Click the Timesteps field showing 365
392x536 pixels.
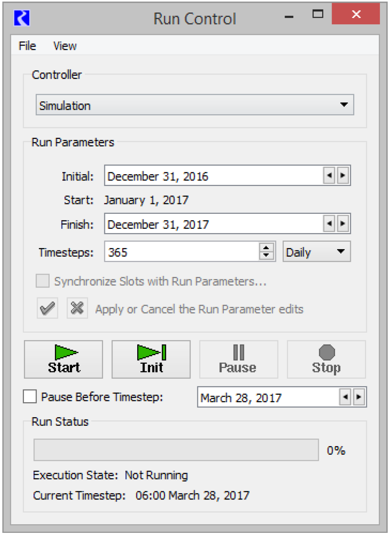[x=181, y=252]
